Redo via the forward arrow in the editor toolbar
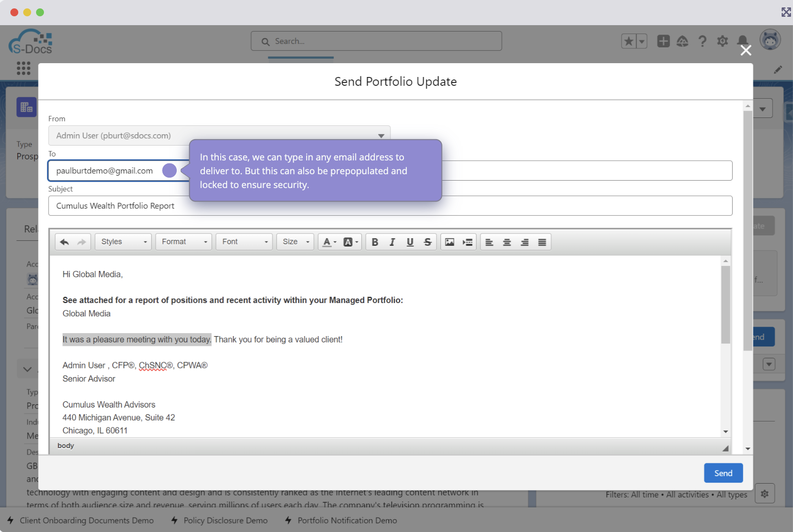The height and width of the screenshot is (532, 793). click(82, 242)
